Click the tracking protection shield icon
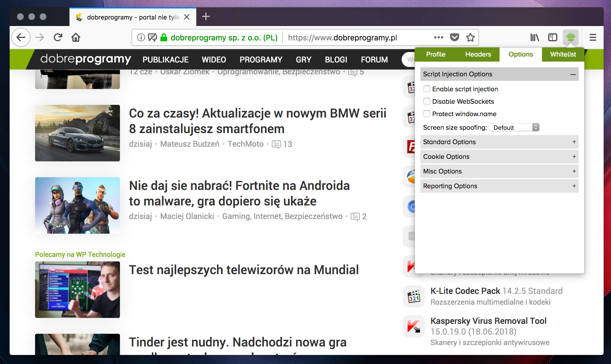Viewport: 611px width, 364px height. [x=152, y=37]
